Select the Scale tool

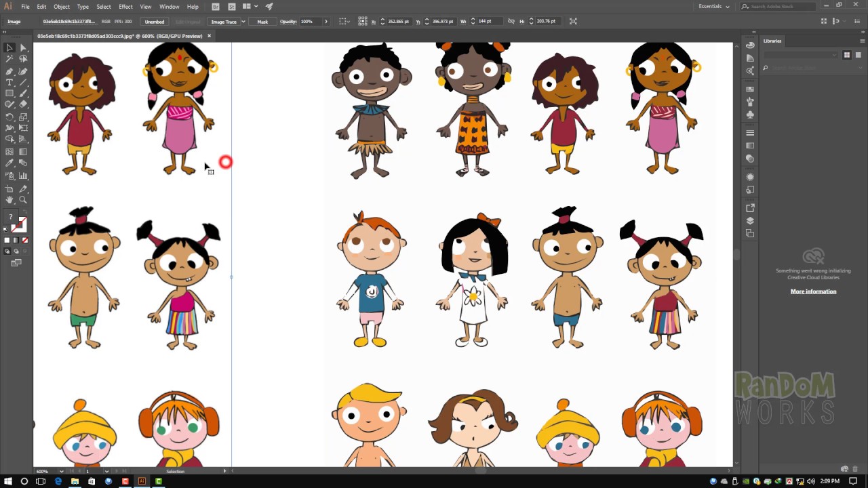coord(23,117)
